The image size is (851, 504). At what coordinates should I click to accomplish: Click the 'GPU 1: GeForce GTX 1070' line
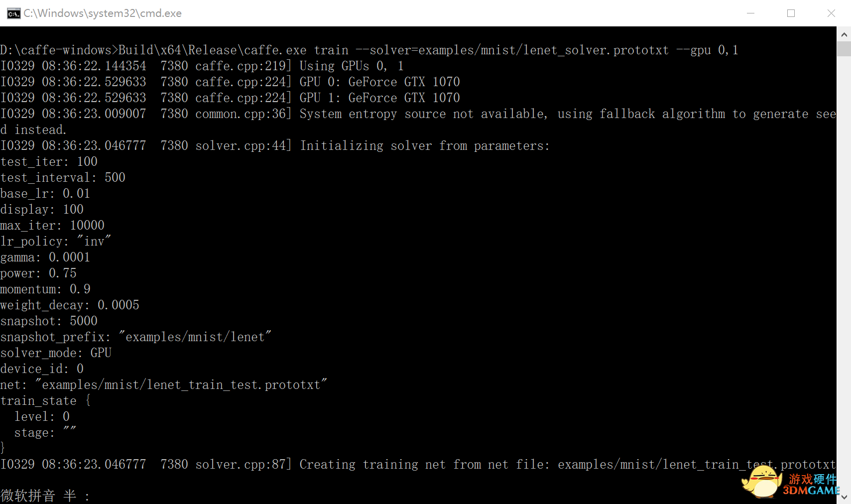[230, 98]
